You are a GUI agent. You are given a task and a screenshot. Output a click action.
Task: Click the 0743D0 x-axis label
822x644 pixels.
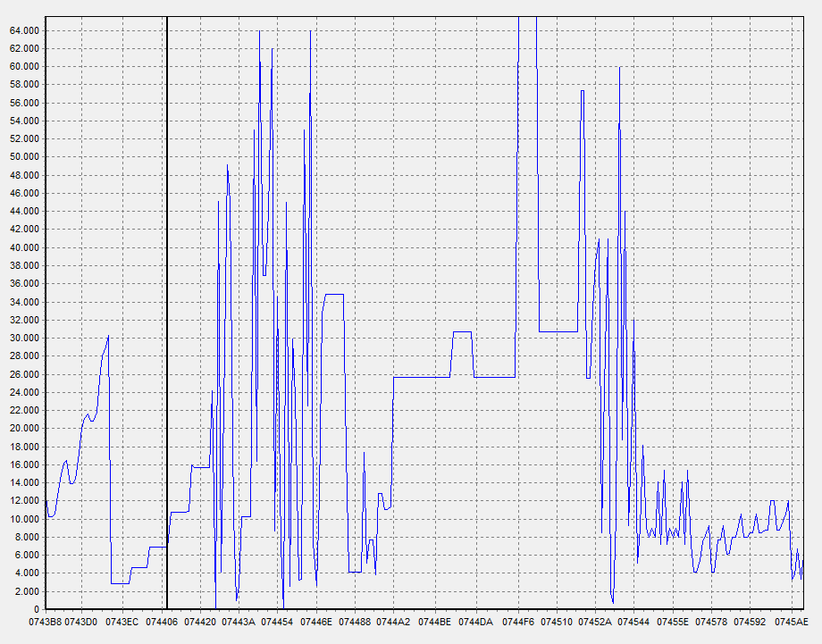pyautogui.click(x=80, y=622)
